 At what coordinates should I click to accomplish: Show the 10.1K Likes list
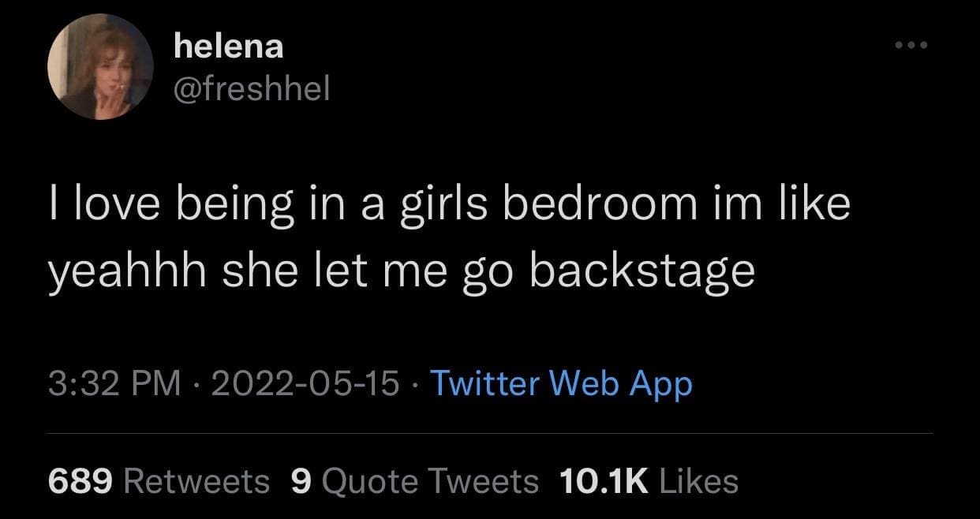(x=649, y=480)
